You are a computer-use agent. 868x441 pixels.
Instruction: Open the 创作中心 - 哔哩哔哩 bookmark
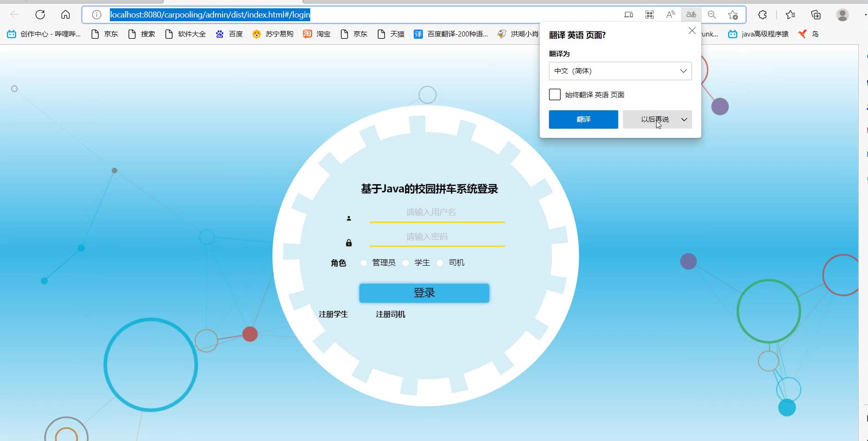pyautogui.click(x=44, y=34)
